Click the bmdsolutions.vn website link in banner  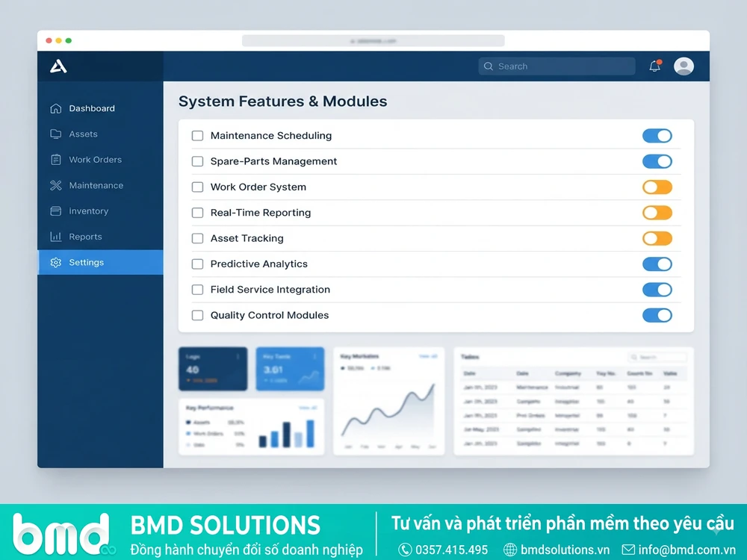coord(565,550)
